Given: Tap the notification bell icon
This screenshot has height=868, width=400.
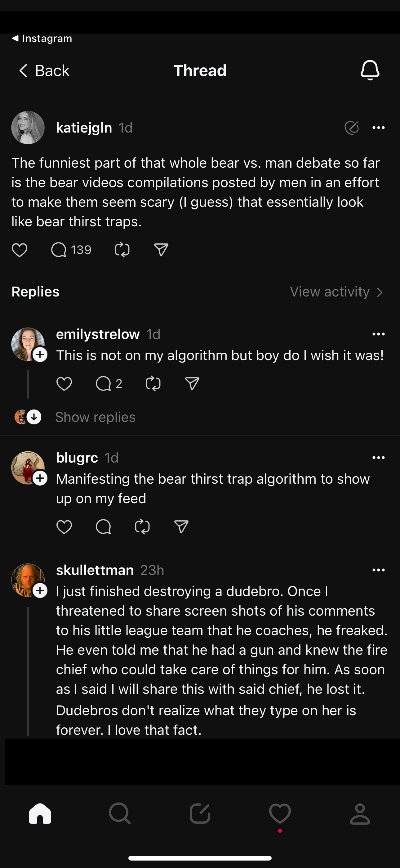Looking at the screenshot, I should [x=370, y=70].
